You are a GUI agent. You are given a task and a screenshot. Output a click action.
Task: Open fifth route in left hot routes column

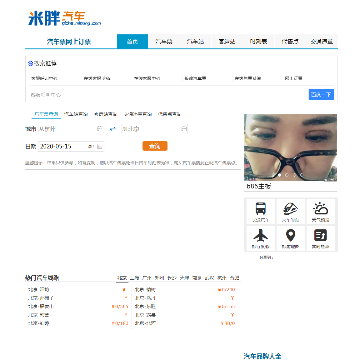pyautogui.click(x=39, y=323)
